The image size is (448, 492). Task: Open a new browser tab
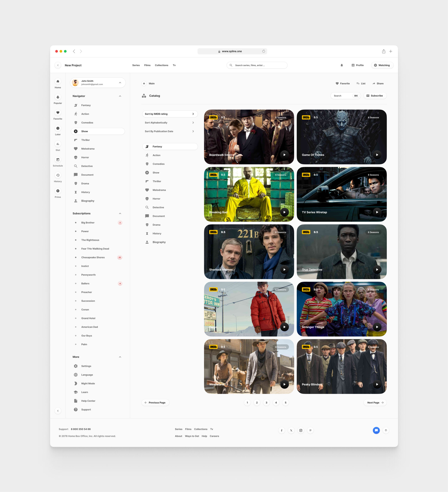tap(391, 51)
